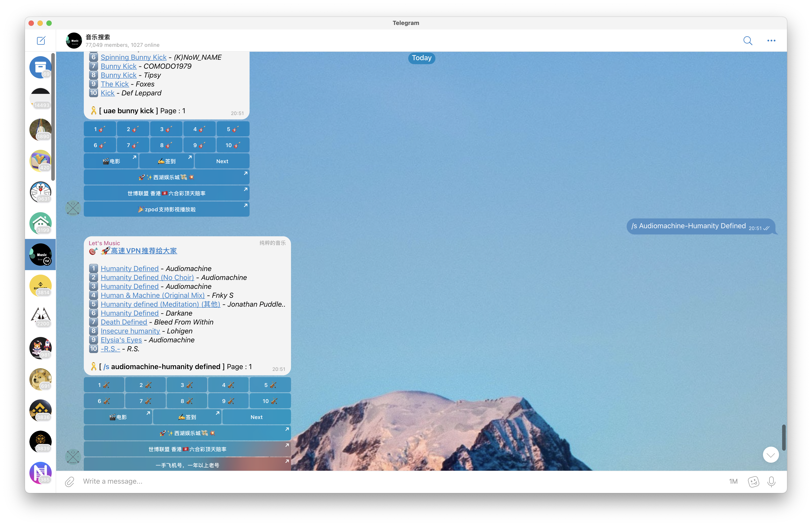812x526 pixels.
Task: Open Elysia's Eyes link
Action: point(121,340)
